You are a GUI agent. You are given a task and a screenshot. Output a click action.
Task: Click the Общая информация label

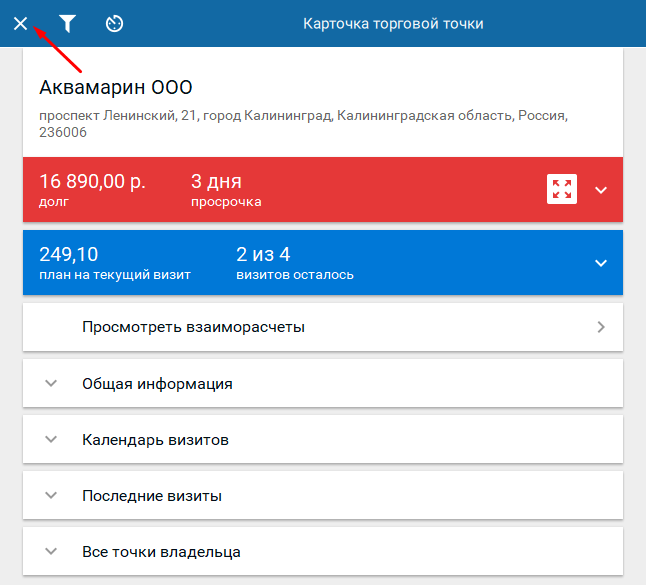(157, 384)
